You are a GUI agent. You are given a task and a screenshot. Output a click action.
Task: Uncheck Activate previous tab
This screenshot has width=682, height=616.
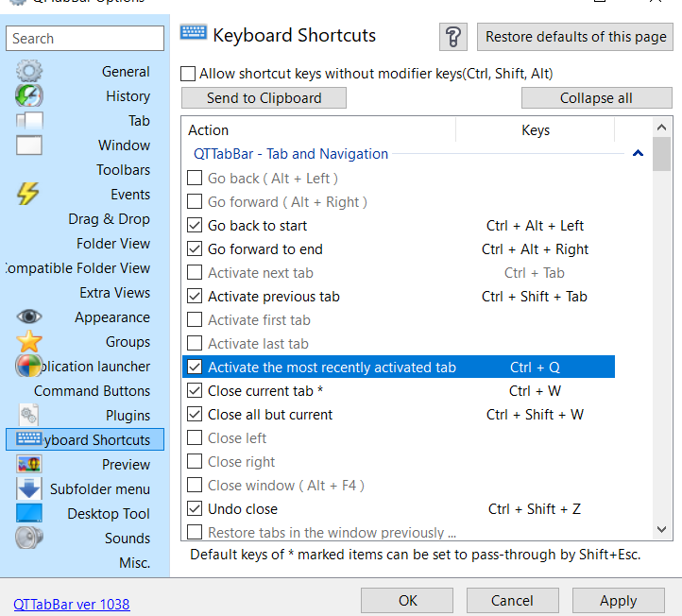click(x=195, y=296)
